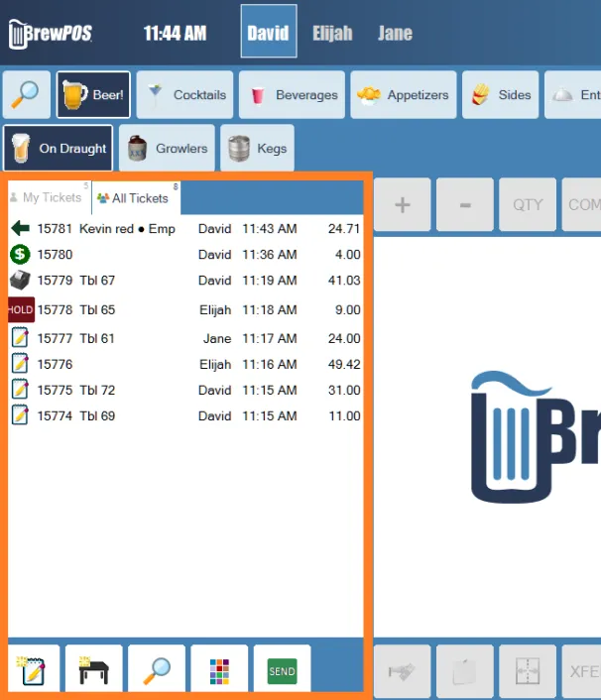Select user Elijah in top bar
601x700 pixels.
click(x=332, y=33)
